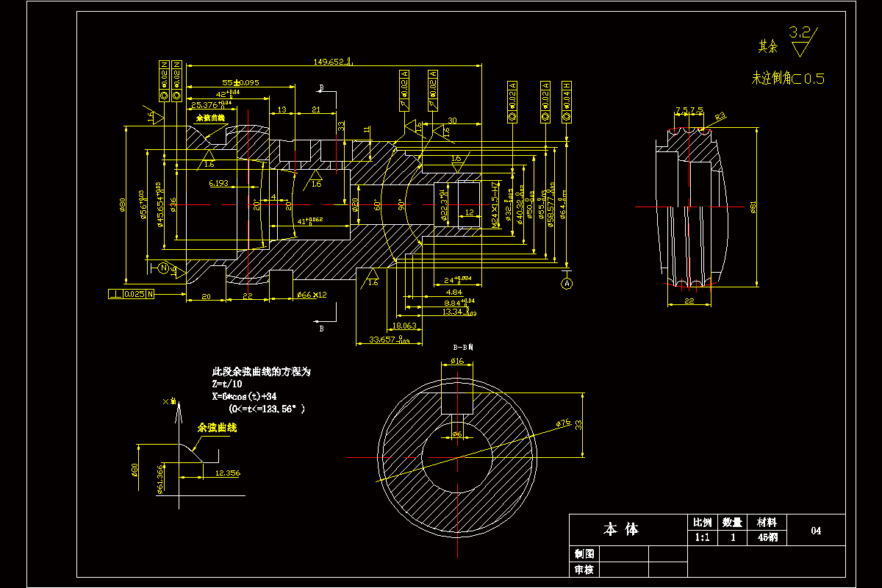Click the '3.2' surface roughness value
This screenshot has height=588, width=882.
pos(798,32)
